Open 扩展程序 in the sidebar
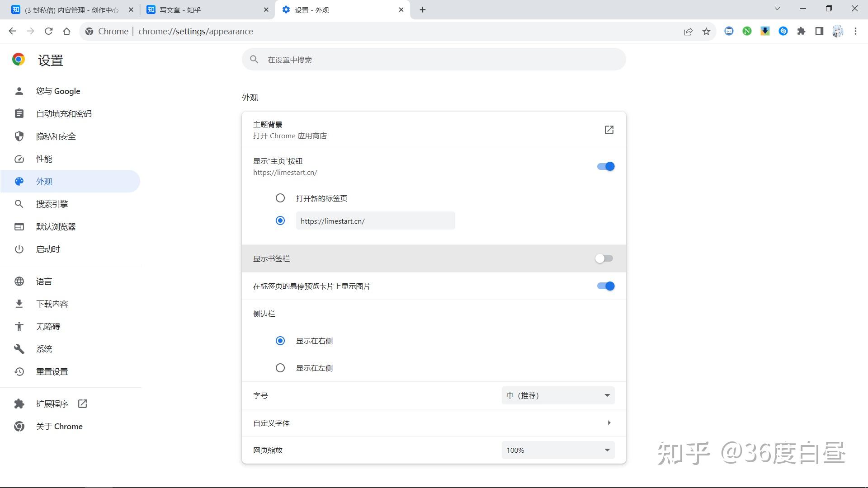Viewport: 868px width, 488px height. (52, 404)
